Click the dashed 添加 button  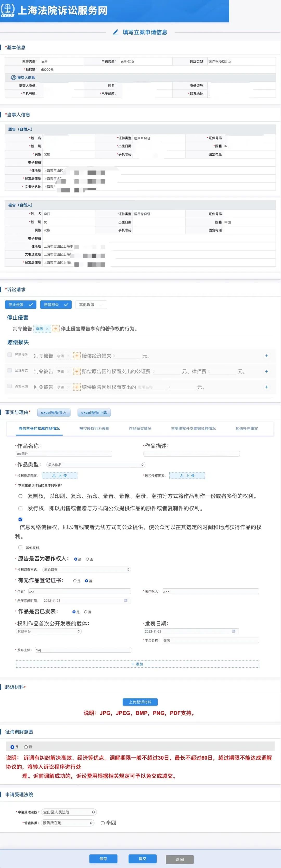coord(137,664)
